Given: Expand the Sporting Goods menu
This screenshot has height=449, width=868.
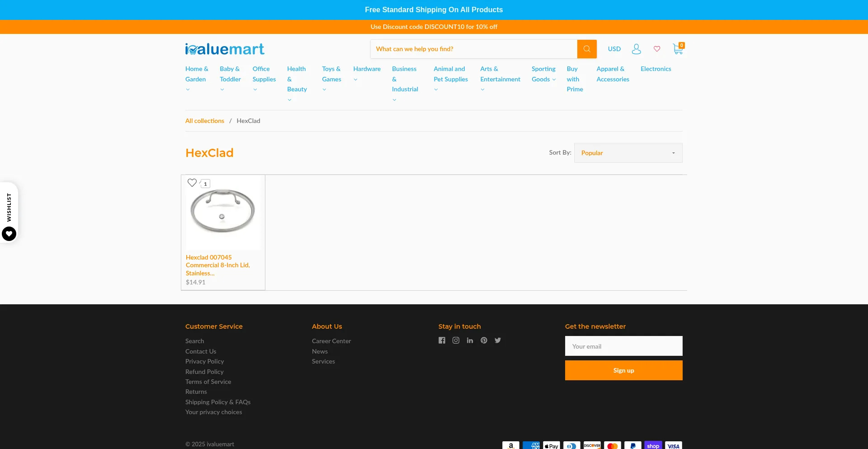Looking at the screenshot, I should pyautogui.click(x=543, y=74).
